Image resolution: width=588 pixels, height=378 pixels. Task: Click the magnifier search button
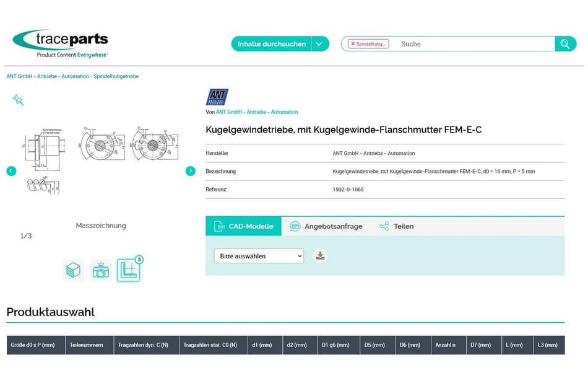pos(565,44)
